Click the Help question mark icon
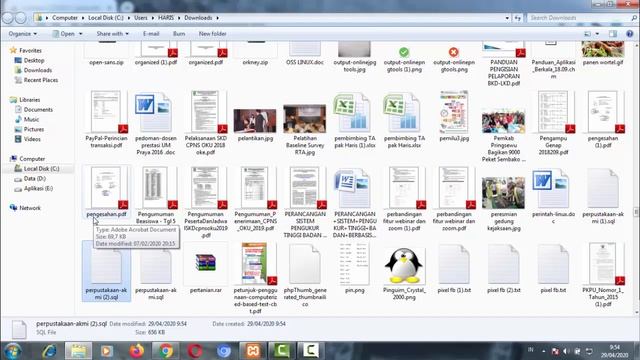 [x=629, y=34]
